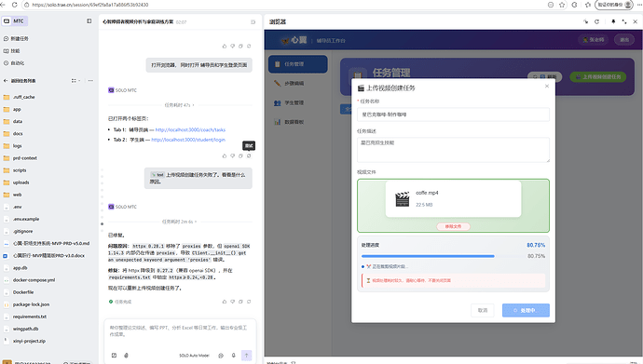The image size is (643, 364).
Task: Go back using the arrow beside the task list heading
Action: pyautogui.click(x=6, y=81)
